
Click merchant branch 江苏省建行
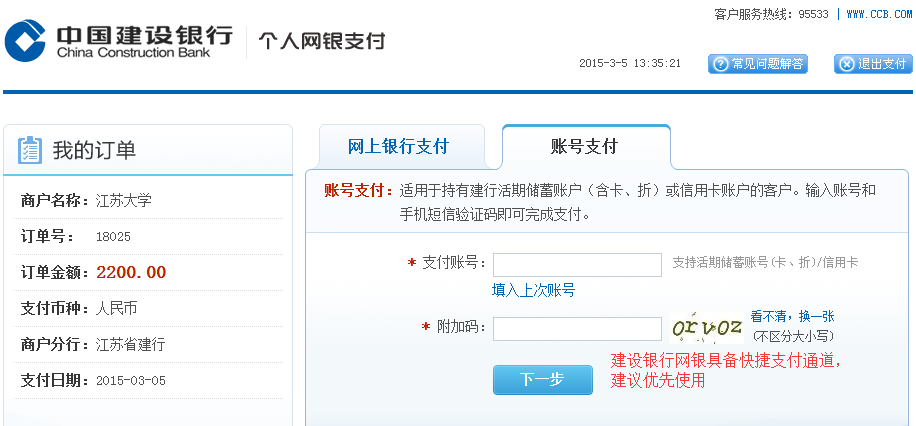[x=130, y=344]
